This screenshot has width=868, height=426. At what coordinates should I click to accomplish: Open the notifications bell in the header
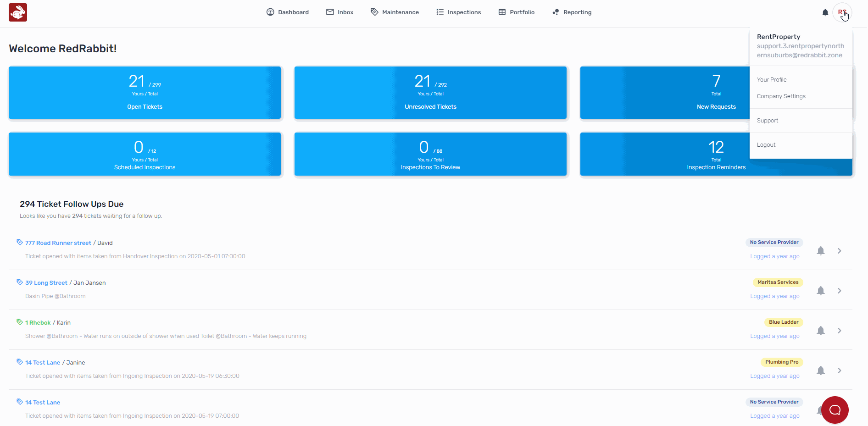tap(825, 12)
